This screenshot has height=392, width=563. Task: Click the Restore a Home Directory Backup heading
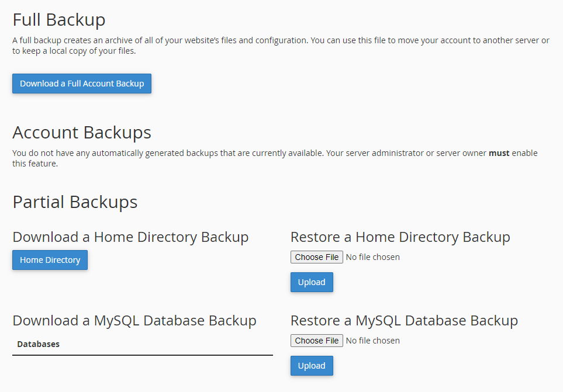pyautogui.click(x=400, y=237)
